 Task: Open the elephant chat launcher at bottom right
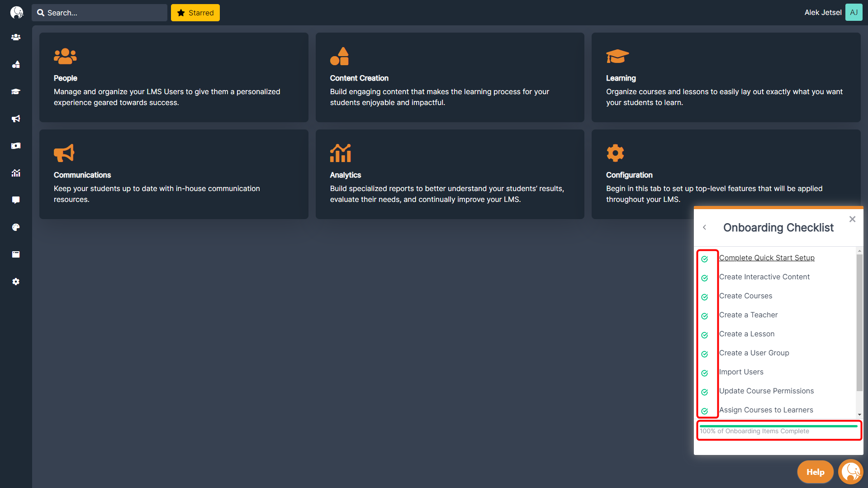850,472
